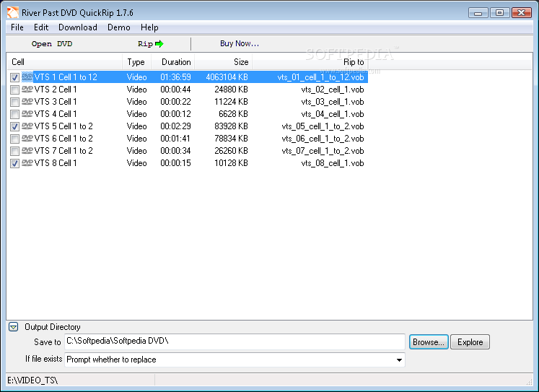Image resolution: width=539 pixels, height=392 pixels.
Task: Open the Help menu
Action: tap(149, 27)
